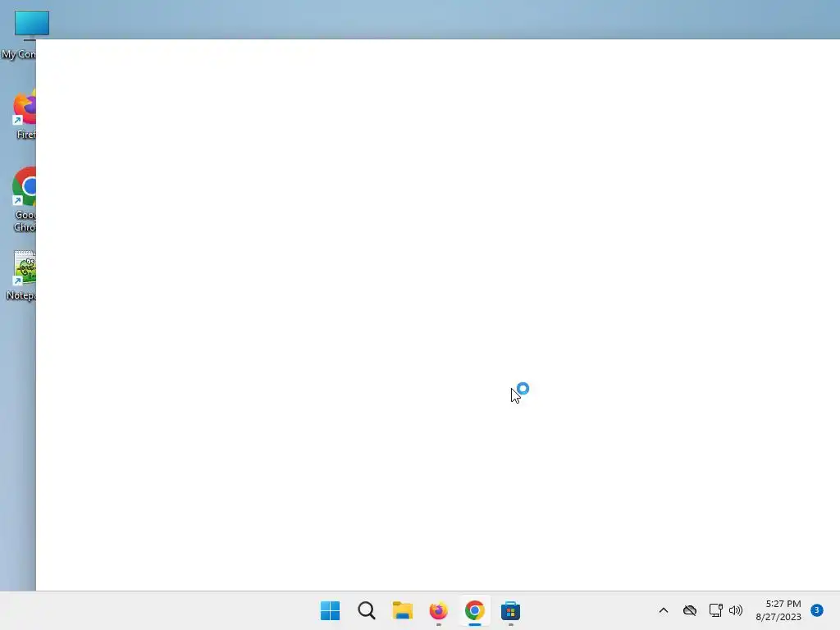Open Microsoft Store from taskbar
840x630 pixels.
point(510,610)
